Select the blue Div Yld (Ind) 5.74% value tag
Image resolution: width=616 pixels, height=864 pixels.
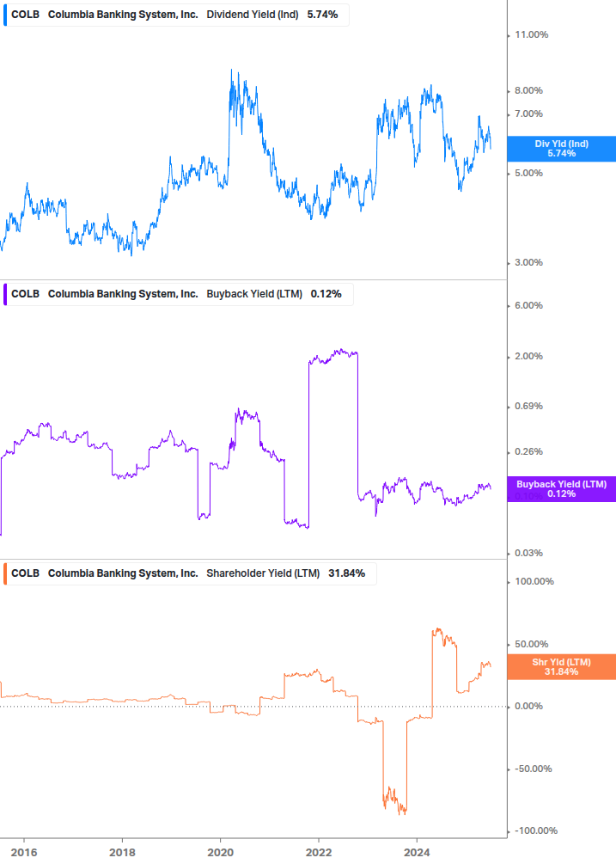click(x=561, y=149)
